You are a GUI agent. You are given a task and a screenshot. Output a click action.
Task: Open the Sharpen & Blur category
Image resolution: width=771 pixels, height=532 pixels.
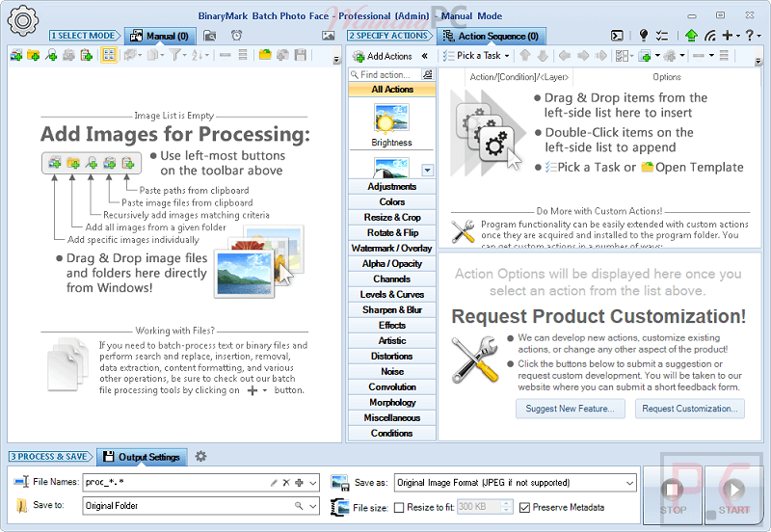tap(392, 309)
